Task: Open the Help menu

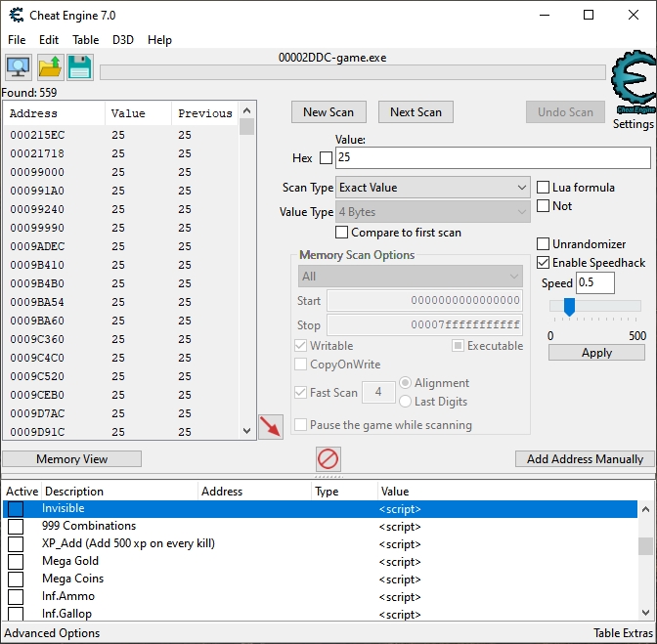Action: (159, 40)
